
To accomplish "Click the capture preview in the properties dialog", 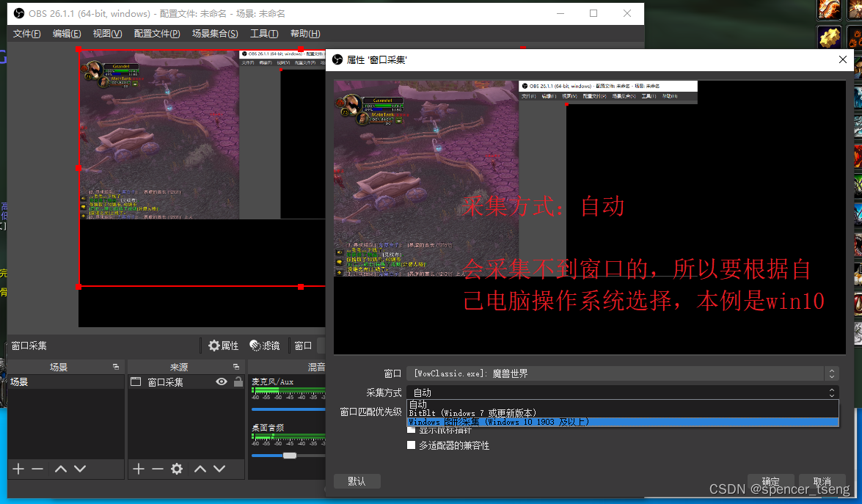I will (x=589, y=217).
